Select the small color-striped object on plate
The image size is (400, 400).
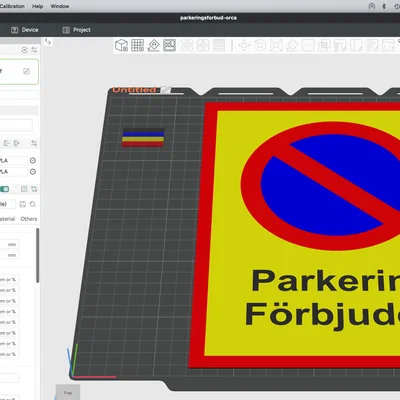click(143, 137)
